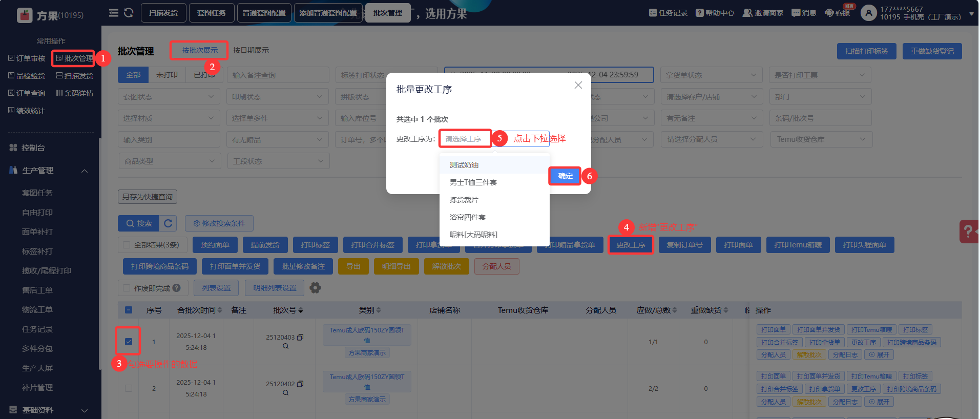This screenshot has width=980, height=419.
Task: Sort by 类别 column
Action: (x=379, y=310)
